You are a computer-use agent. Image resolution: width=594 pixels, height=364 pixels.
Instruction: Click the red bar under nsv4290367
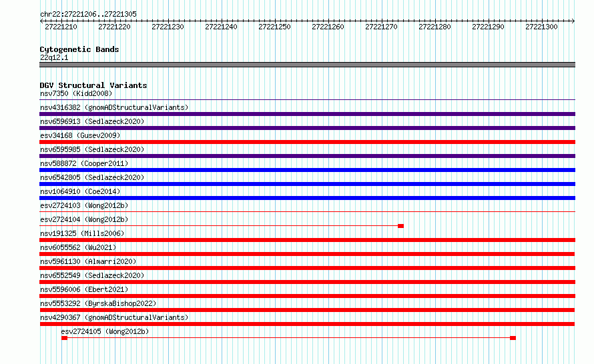tap(307, 324)
